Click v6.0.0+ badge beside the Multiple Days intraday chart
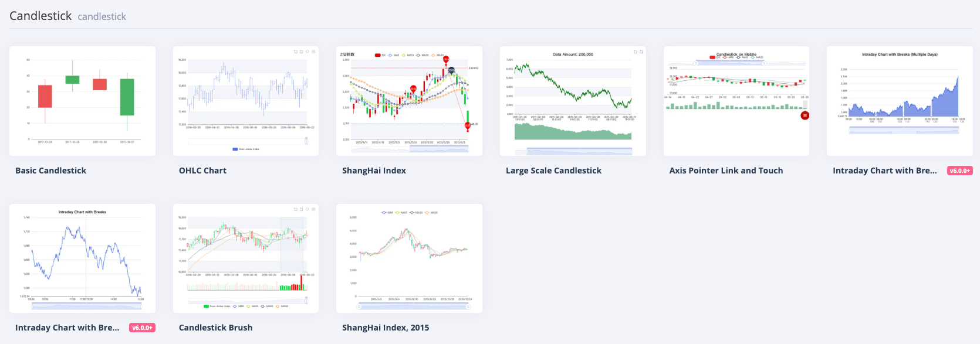This screenshot has width=980, height=344. [960, 171]
